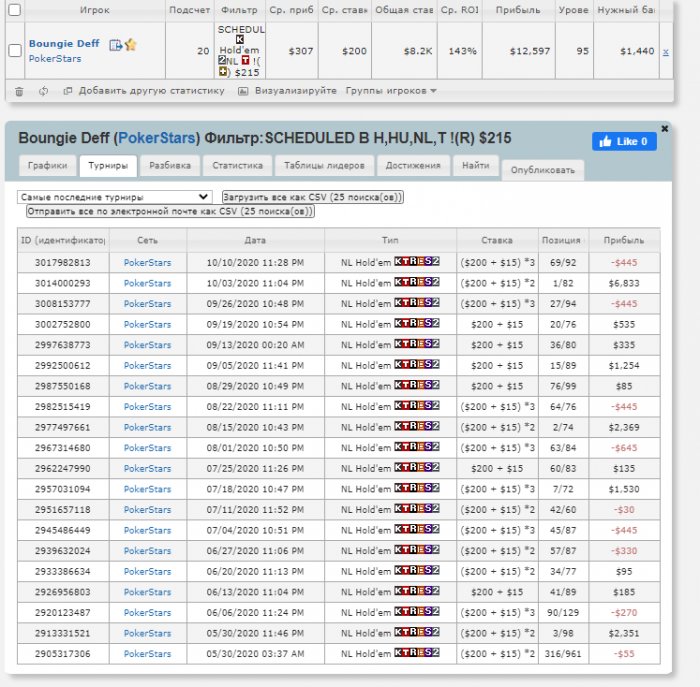Viewport: 700px width, 687px height.
Task: Select position cell 316/961
Action: pyautogui.click(x=563, y=654)
